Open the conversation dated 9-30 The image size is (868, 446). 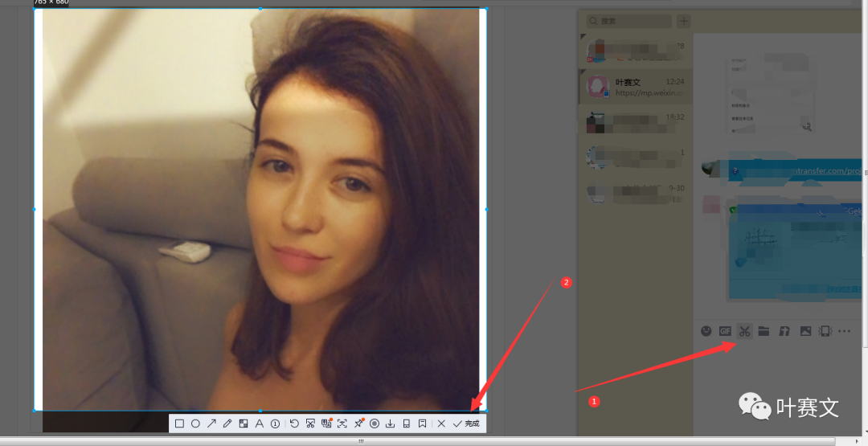click(x=634, y=193)
